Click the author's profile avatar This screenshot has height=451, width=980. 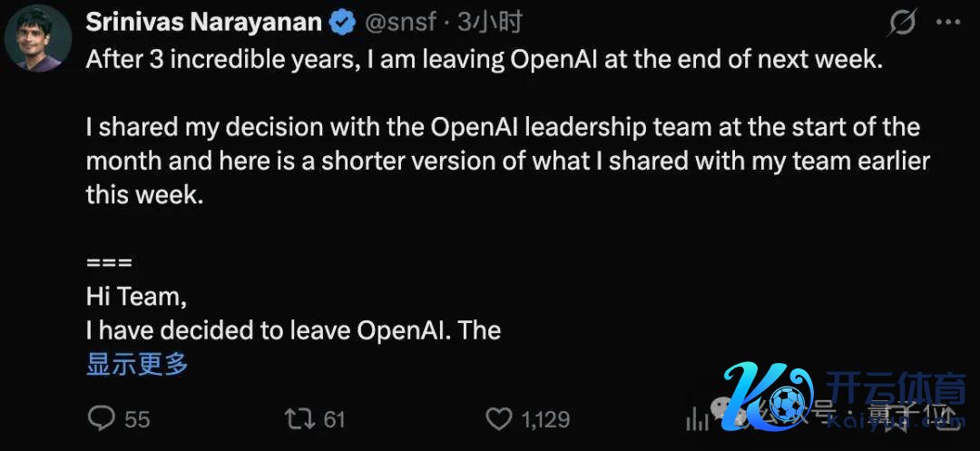coord(39,43)
